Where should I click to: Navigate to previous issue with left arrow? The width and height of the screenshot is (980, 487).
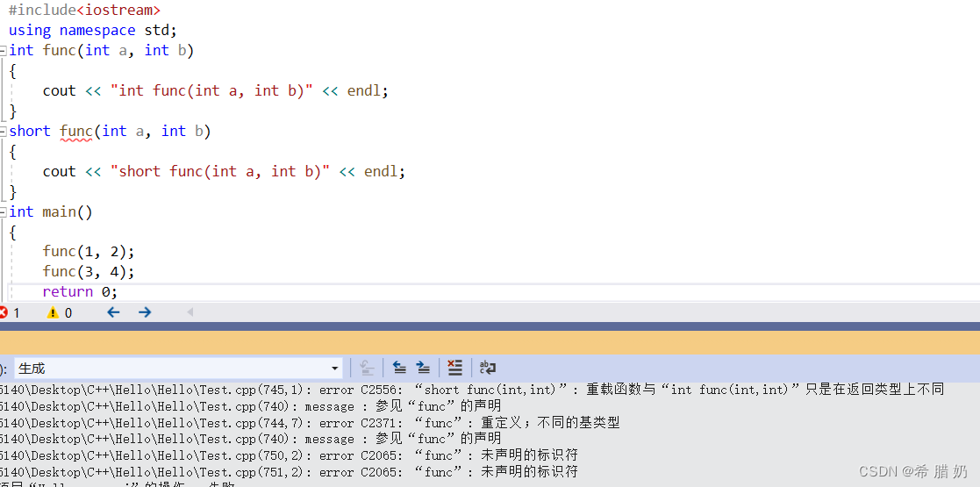113,312
